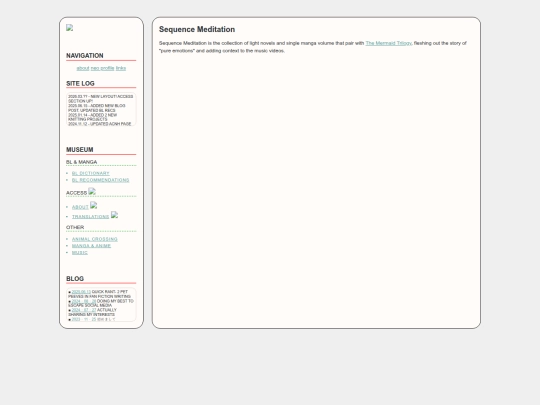The height and width of the screenshot is (405, 540).
Task: Open the 'neo profile' navigation link
Action: (x=103, y=68)
